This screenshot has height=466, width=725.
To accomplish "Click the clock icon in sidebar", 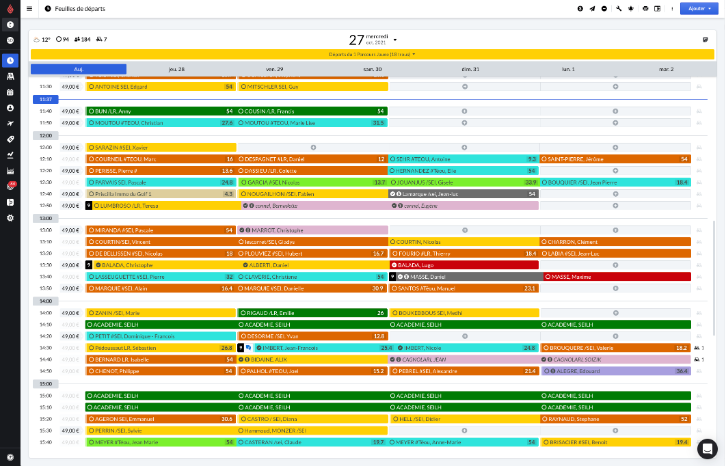I will point(10,60).
